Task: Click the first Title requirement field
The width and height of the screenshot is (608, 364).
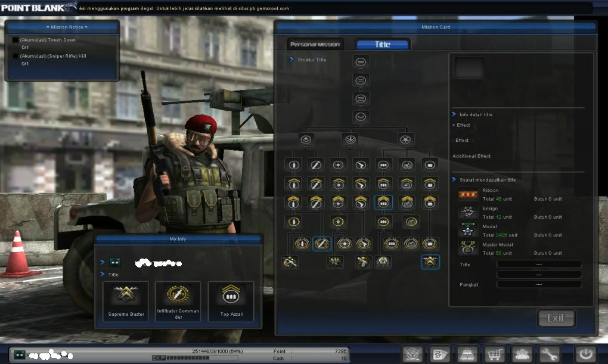Action: (x=539, y=265)
